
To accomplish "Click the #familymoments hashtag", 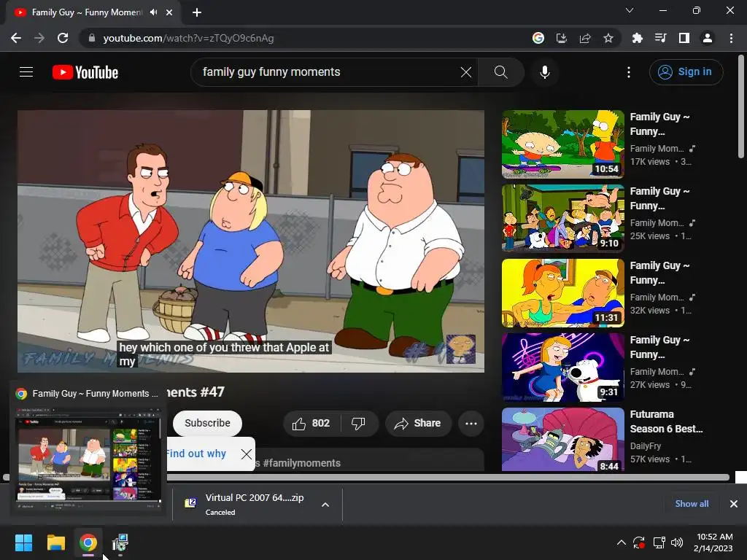I will (301, 463).
